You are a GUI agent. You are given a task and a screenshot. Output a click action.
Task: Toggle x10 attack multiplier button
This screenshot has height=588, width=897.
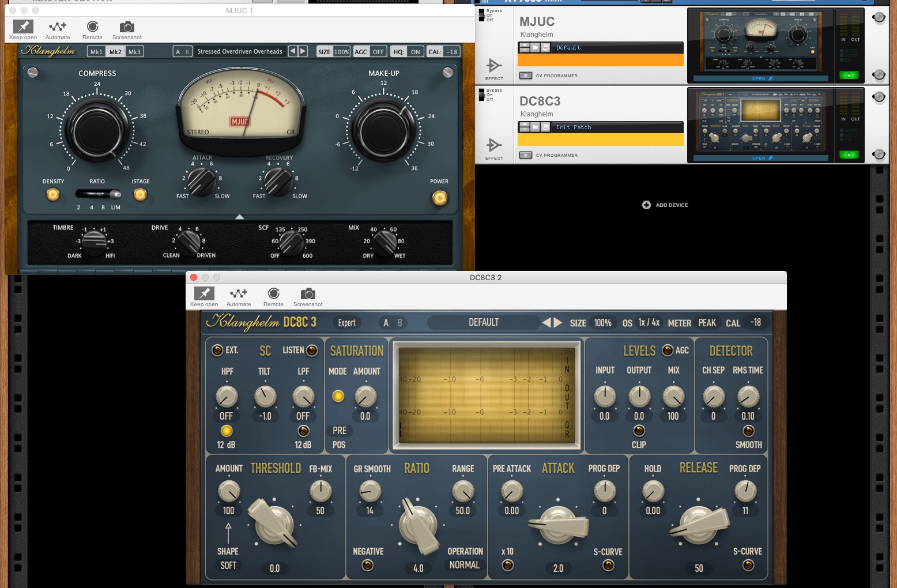[x=507, y=566]
